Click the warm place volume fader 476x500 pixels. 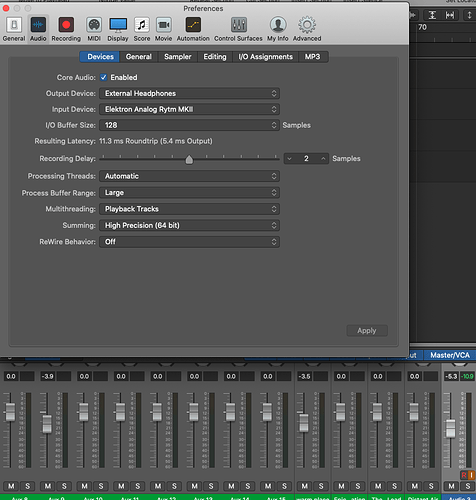(x=304, y=423)
